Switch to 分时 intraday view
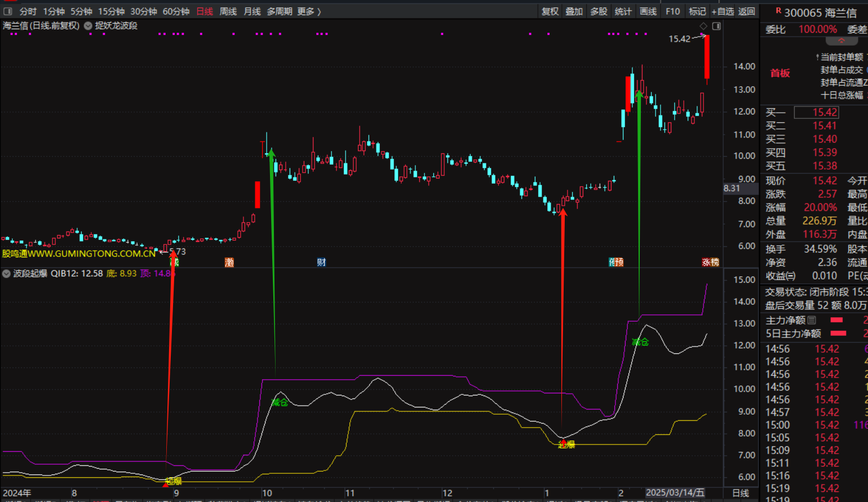The height and width of the screenshot is (502, 868). (28, 11)
